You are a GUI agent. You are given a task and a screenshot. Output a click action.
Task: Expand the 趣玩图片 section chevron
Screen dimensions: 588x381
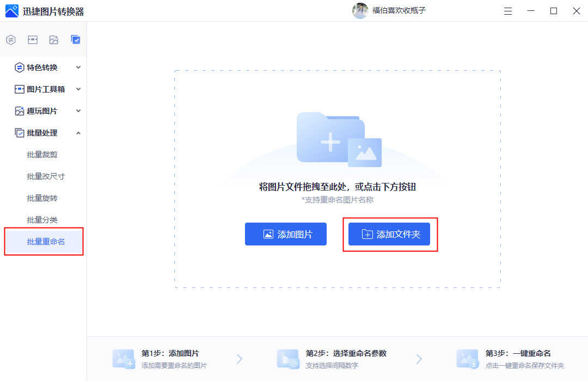point(78,111)
